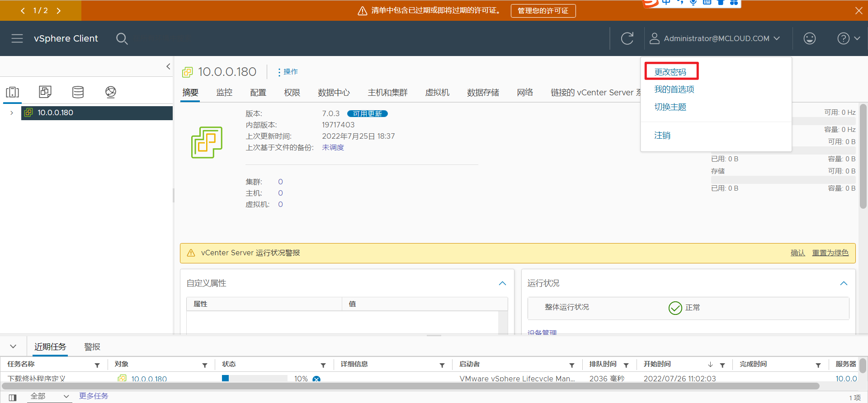This screenshot has width=868, height=403.
Task: Open the 更多任务 link
Action: click(94, 396)
